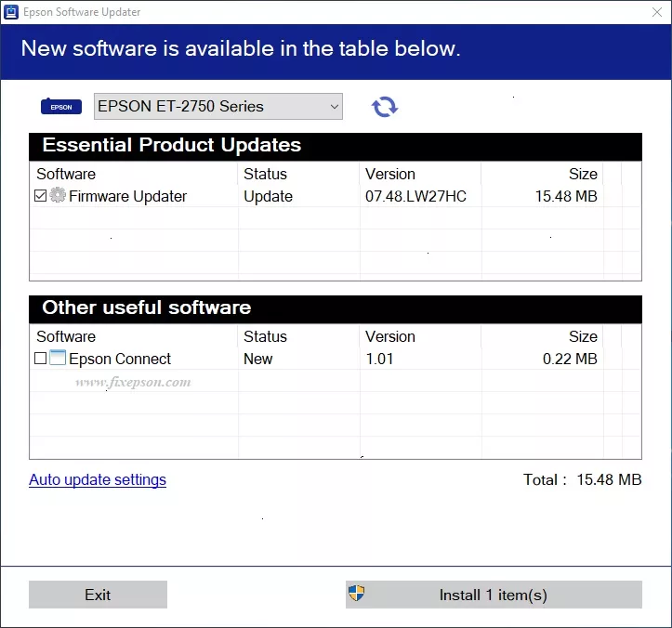Uncheck the Firmware Updater checkbox
The height and width of the screenshot is (628, 672).
coord(40,196)
